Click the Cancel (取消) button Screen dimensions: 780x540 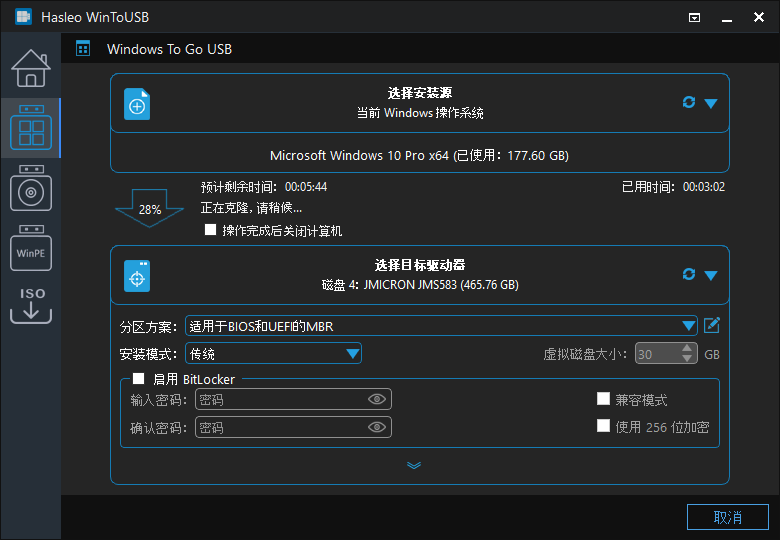[728, 517]
